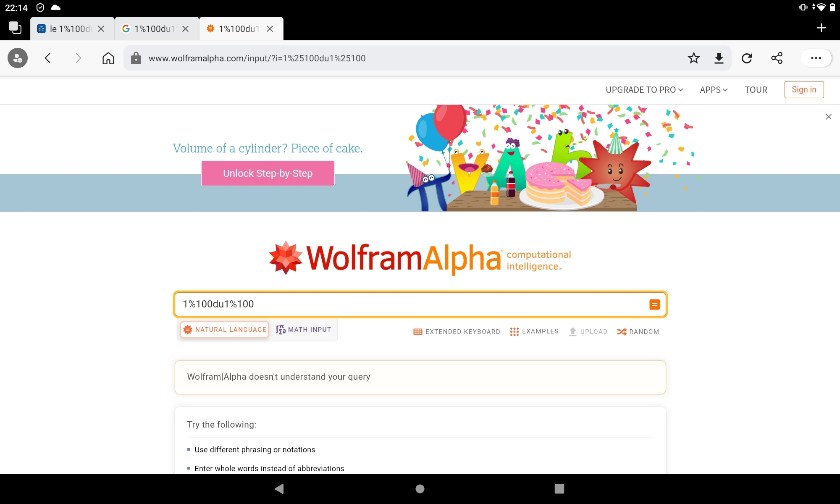Open downloads via the download arrow icon
The width and height of the screenshot is (840, 504).
click(719, 58)
